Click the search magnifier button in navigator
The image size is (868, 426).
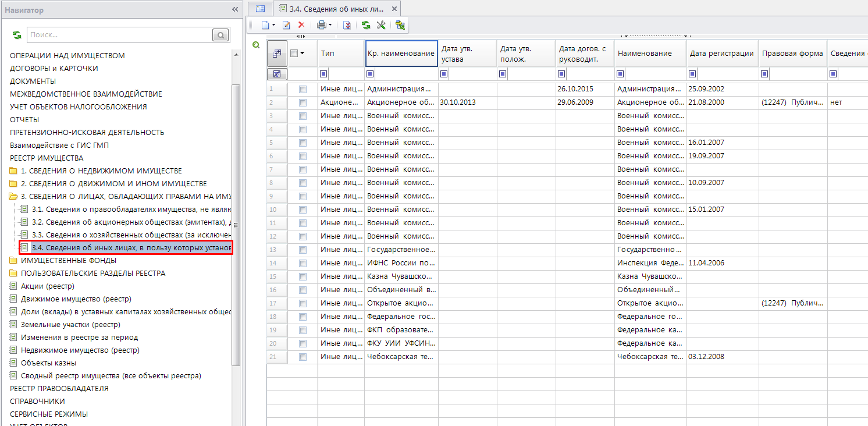tap(221, 35)
